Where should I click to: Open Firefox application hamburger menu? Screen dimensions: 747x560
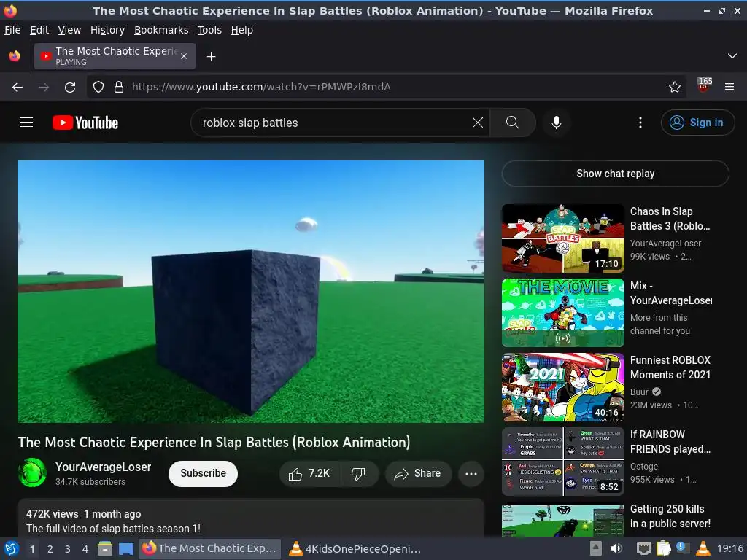[729, 87]
